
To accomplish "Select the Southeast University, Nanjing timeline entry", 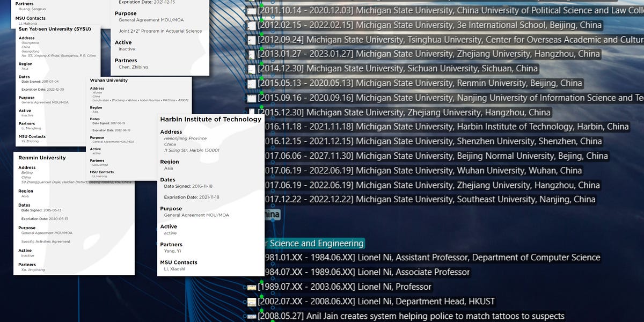I will (430, 199).
